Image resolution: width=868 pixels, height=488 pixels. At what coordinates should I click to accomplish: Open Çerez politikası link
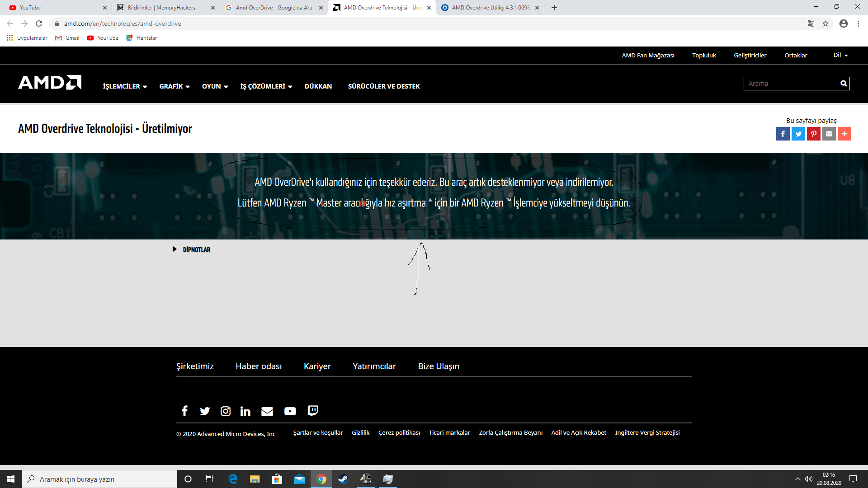[399, 433]
